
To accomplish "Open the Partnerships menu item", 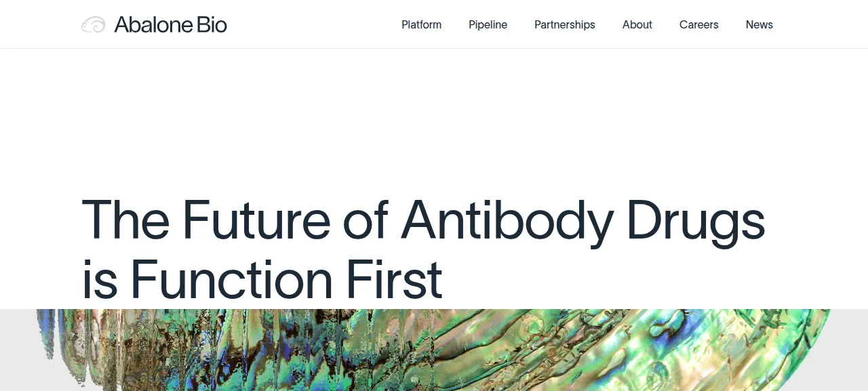I will pyautogui.click(x=564, y=24).
